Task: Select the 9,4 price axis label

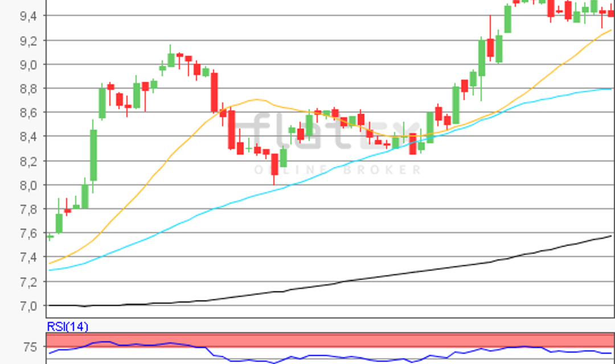Action: click(x=28, y=16)
